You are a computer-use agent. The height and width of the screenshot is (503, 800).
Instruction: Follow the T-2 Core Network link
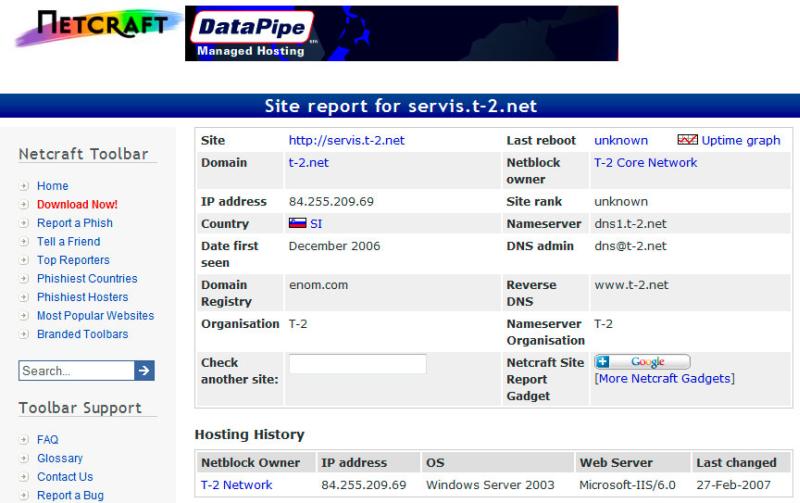pos(645,162)
